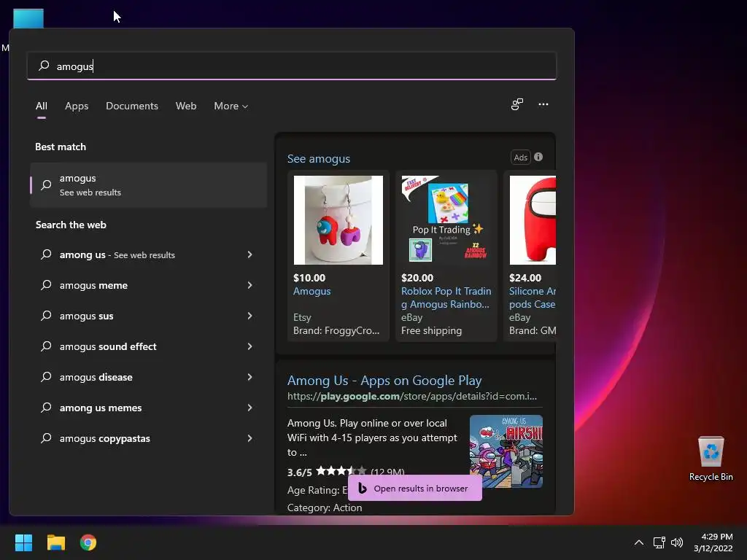Select Recycle Bin desktop icon
This screenshot has height=560, width=747.
pyautogui.click(x=711, y=459)
